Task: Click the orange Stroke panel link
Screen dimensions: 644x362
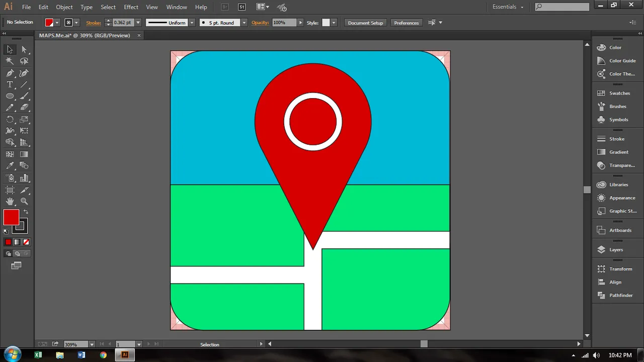Action: (x=94, y=23)
